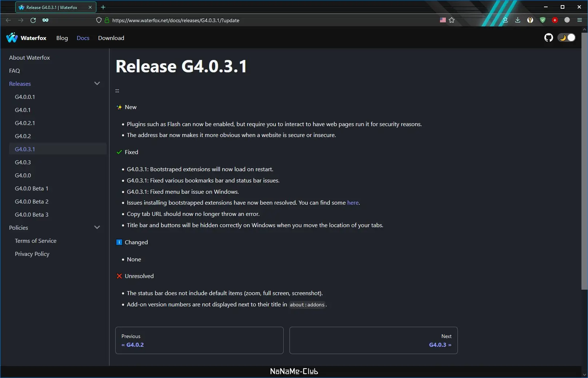Open the green shield adblock extension
Viewport: 588px width, 378px height.
click(543, 20)
